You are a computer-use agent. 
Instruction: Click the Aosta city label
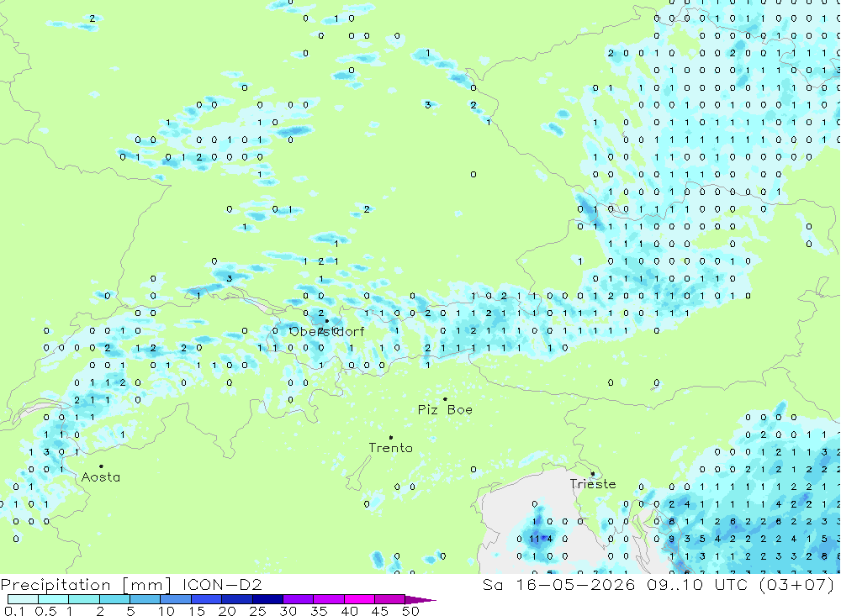coord(100,476)
